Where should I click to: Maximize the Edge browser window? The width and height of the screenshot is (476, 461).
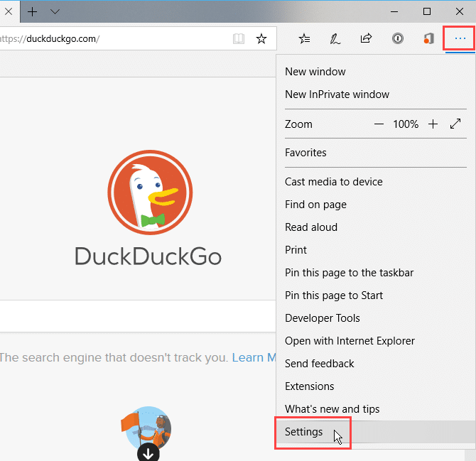tap(427, 12)
